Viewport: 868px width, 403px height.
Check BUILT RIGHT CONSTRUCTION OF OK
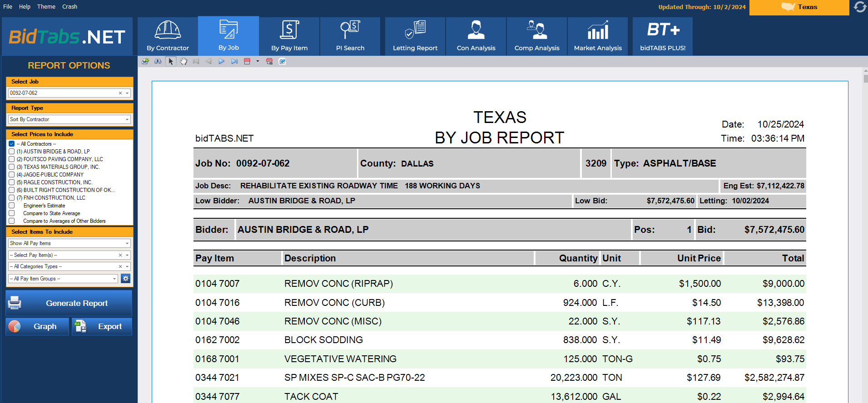12,190
